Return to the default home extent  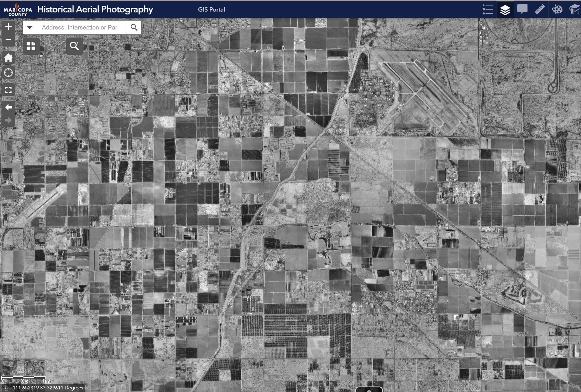click(x=8, y=58)
